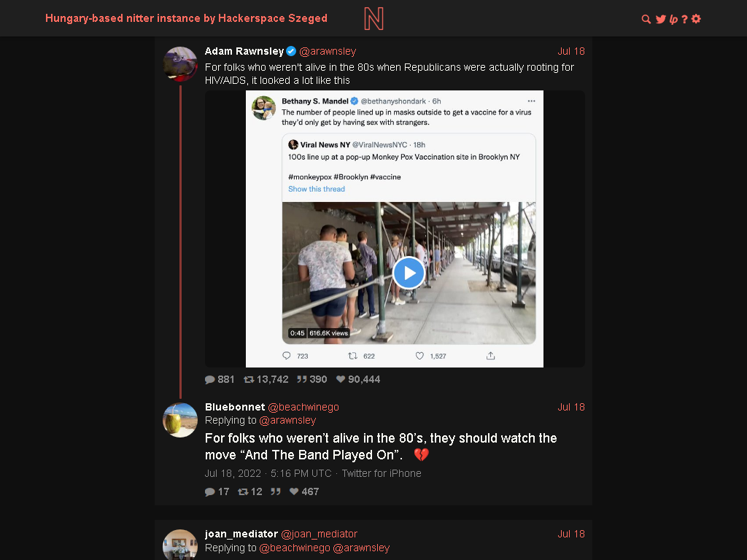The height and width of the screenshot is (560, 747).
Task: Click the 467 likes heart on Bluebonnet's tweet
Action: [x=304, y=491]
